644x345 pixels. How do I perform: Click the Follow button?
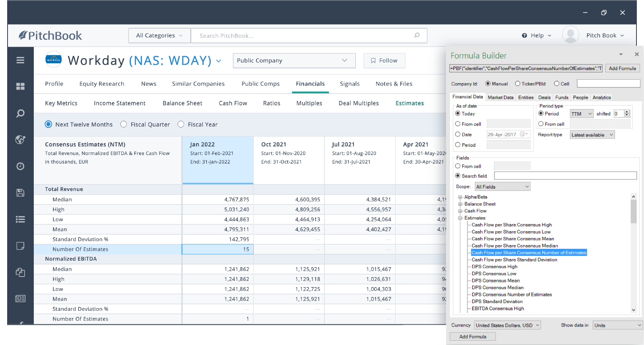tap(384, 60)
